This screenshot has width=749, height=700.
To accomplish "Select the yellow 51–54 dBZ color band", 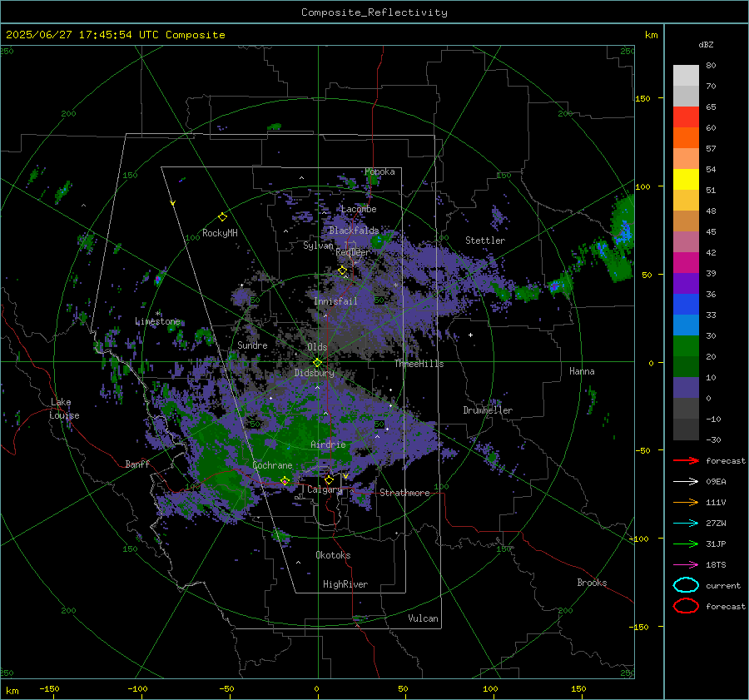I will pos(686,179).
